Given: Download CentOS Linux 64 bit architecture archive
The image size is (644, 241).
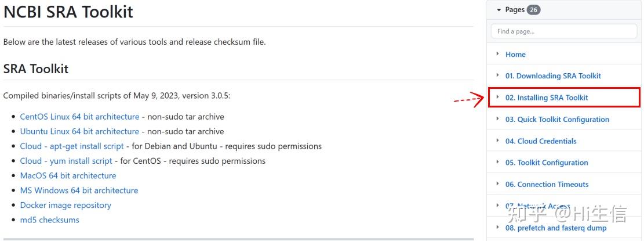Looking at the screenshot, I should 79,117.
